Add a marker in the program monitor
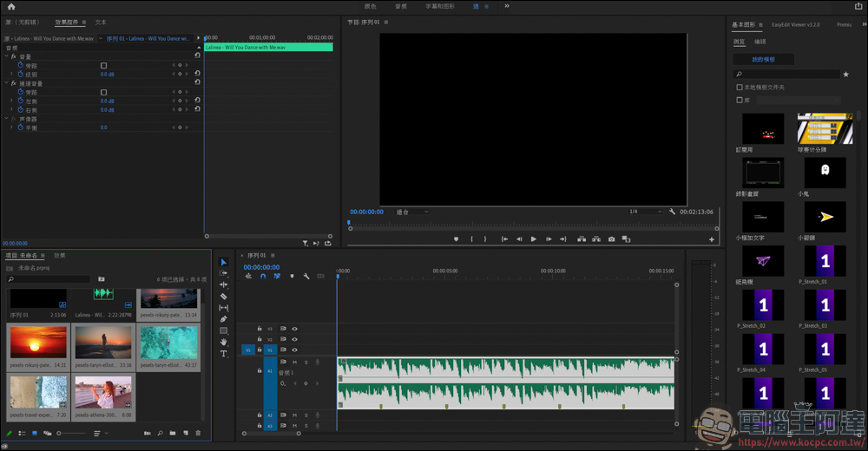868x451 pixels. pyautogui.click(x=457, y=239)
